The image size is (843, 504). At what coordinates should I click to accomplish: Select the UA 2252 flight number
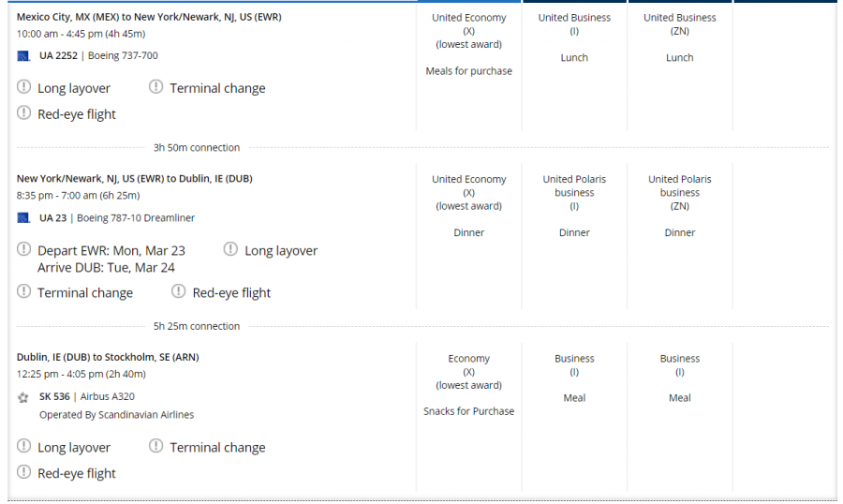(58, 55)
